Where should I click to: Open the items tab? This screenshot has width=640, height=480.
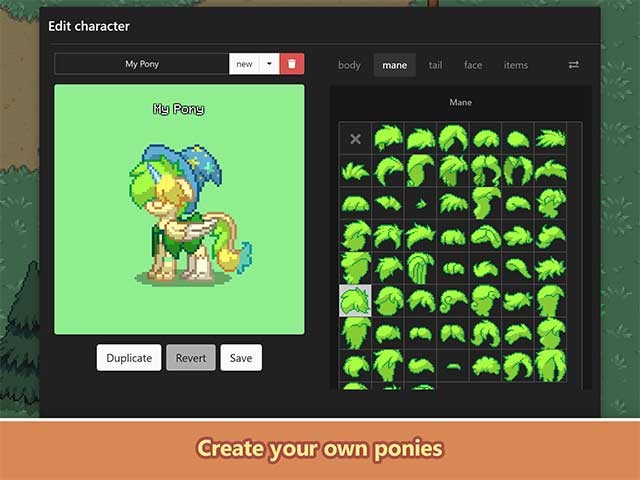[516, 65]
